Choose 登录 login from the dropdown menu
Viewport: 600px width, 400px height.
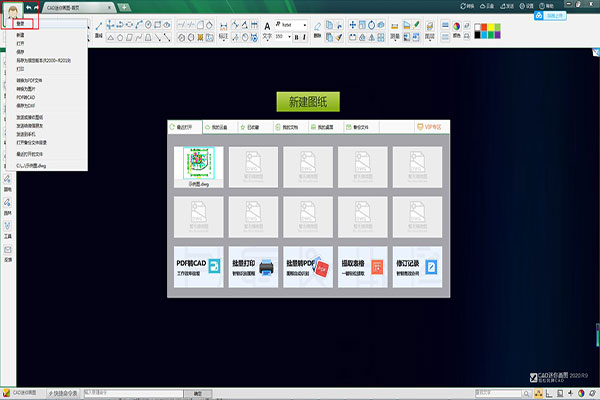point(20,24)
